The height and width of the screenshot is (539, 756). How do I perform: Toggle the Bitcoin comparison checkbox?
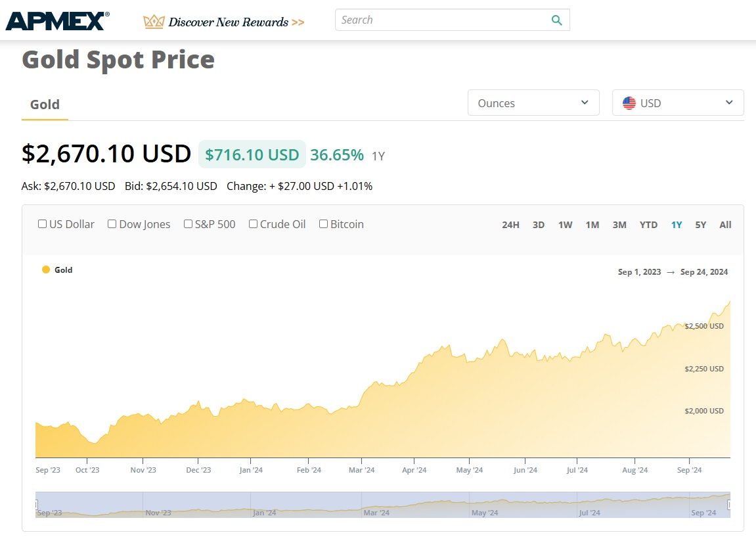click(x=324, y=224)
